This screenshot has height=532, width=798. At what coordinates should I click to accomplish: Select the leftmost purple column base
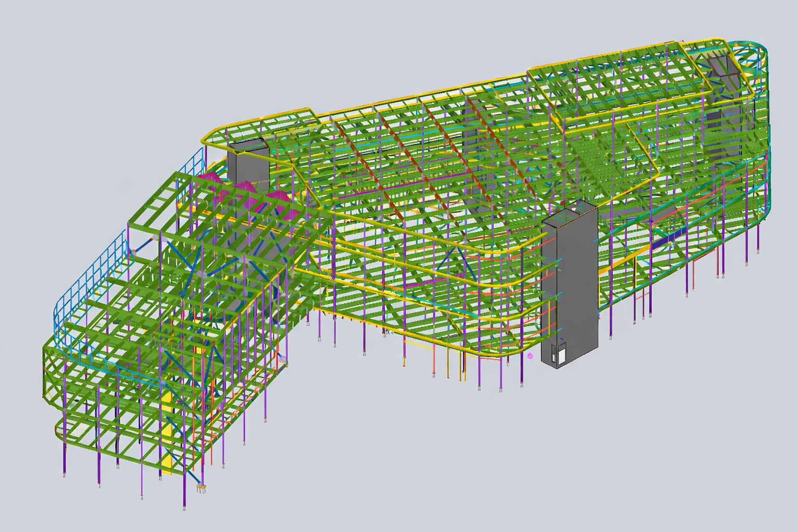click(x=64, y=474)
